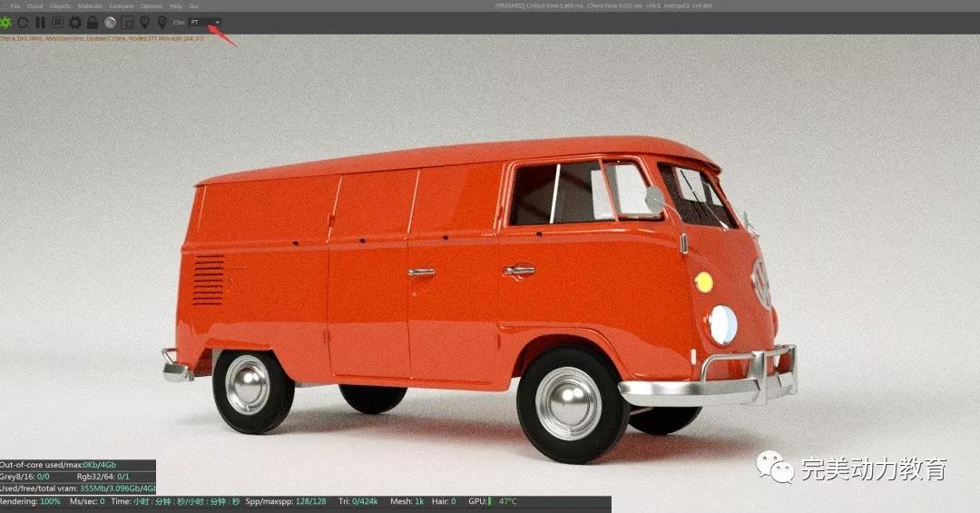
Task: Open the Cloud menu
Action: [35, 5]
